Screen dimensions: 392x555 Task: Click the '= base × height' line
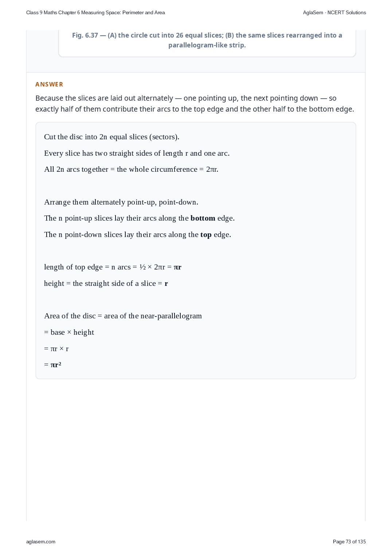[69, 332]
